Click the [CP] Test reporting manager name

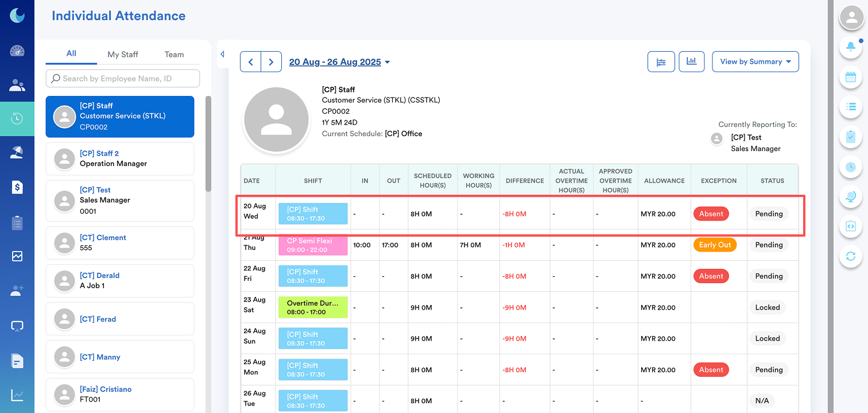746,137
